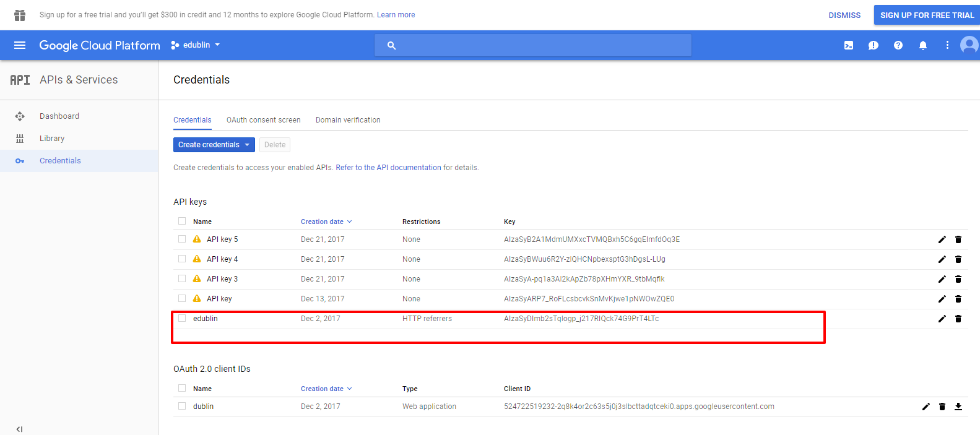This screenshot has height=435, width=980.
Task: Click the warning icon beside API key 4
Action: (197, 259)
